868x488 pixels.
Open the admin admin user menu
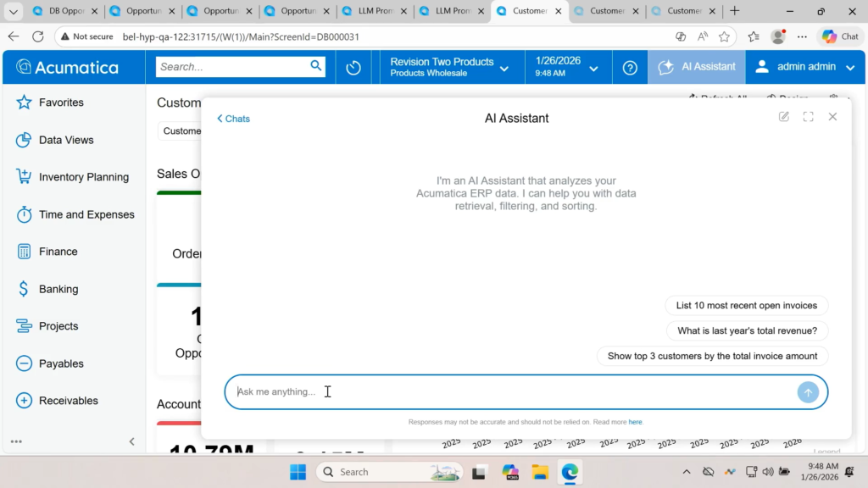pos(806,67)
